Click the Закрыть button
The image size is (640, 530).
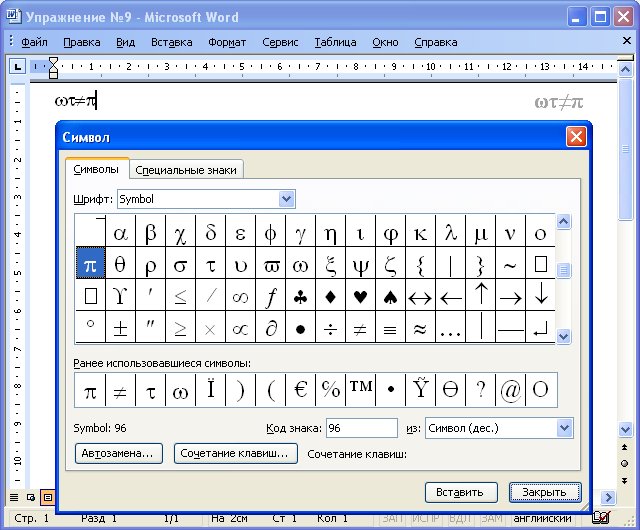tap(545, 492)
